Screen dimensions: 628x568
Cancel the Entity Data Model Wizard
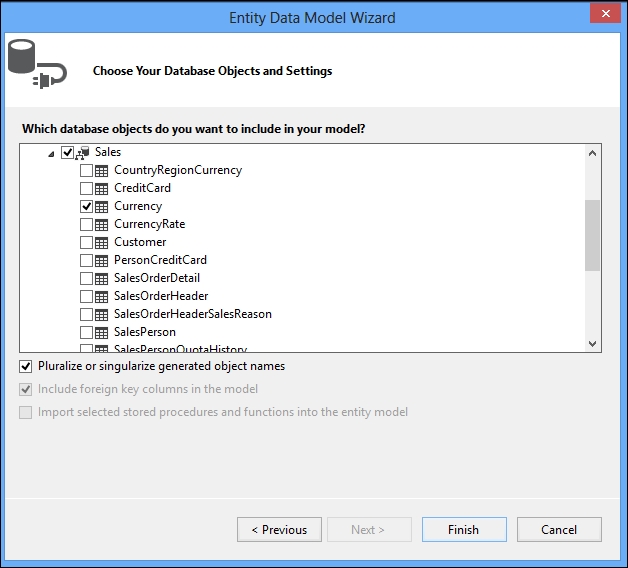pyautogui.click(x=559, y=530)
